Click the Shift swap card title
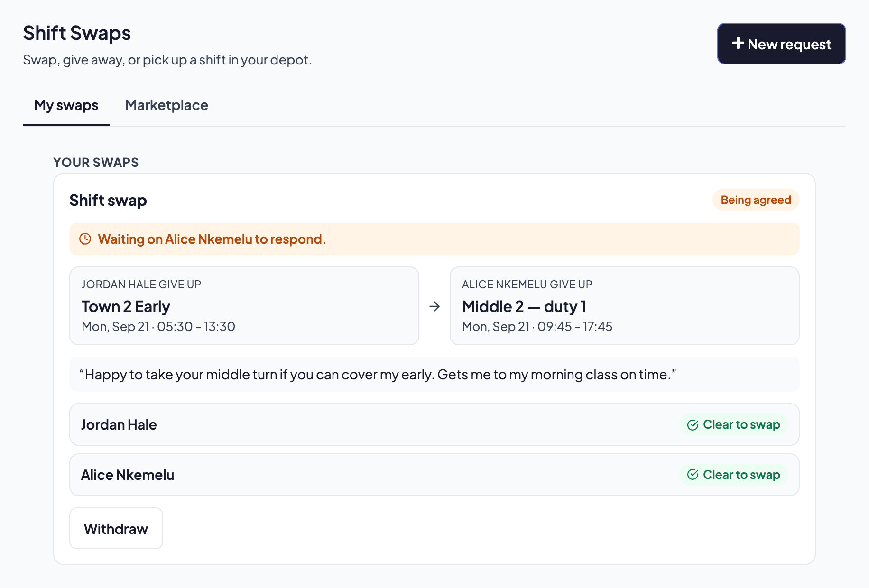Image resolution: width=869 pixels, height=588 pixels. pos(108,200)
